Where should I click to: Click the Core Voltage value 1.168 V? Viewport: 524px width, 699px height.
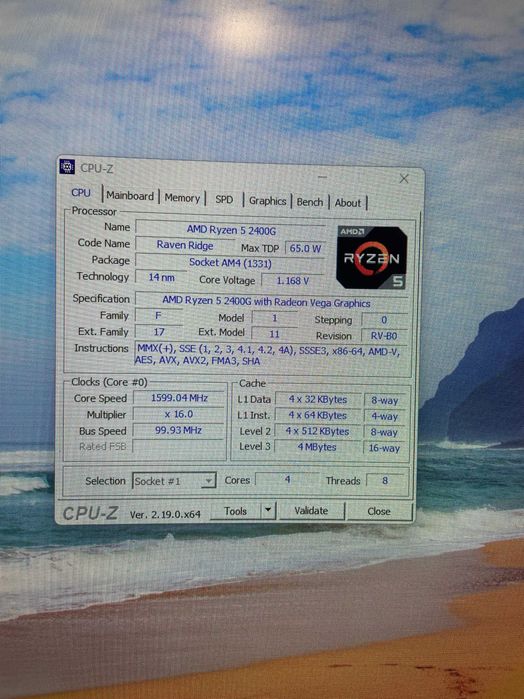point(293,281)
